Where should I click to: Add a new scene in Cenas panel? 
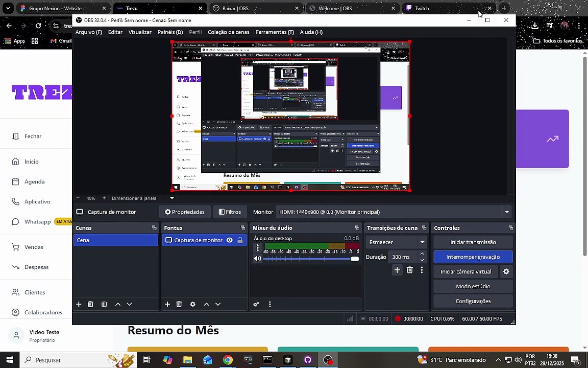pyautogui.click(x=79, y=304)
